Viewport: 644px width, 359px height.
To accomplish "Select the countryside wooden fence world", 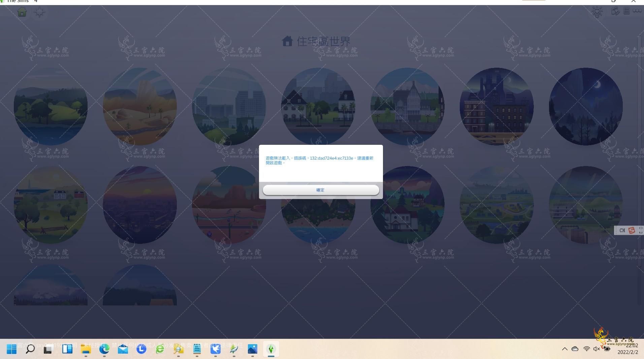I will (51, 205).
